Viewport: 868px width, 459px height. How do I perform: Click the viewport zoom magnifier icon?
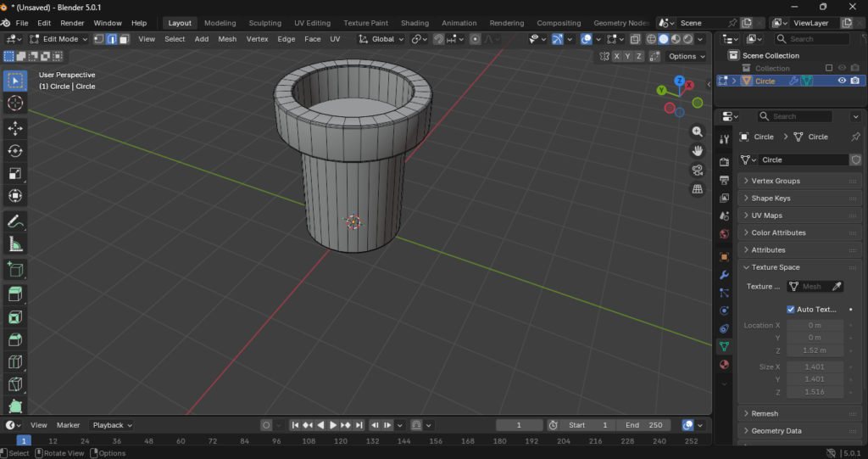click(698, 132)
